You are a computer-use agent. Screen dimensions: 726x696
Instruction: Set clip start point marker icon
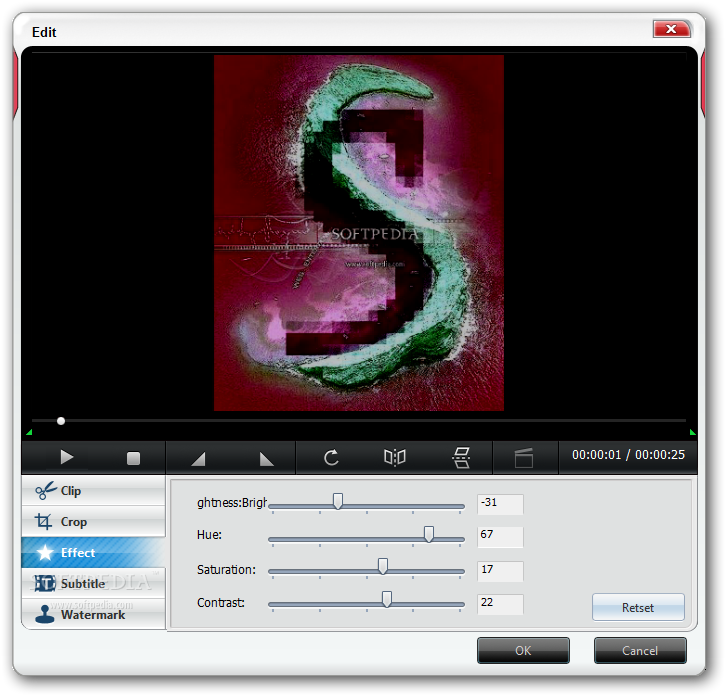point(198,459)
